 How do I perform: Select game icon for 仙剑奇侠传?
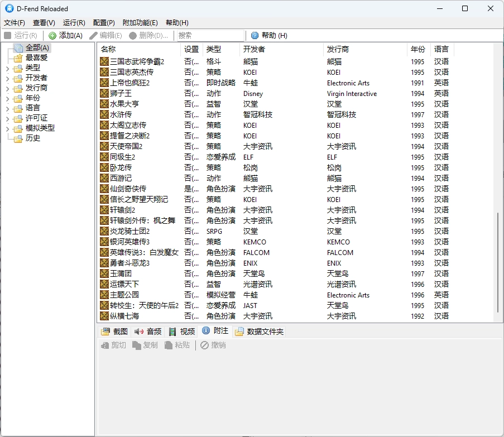pos(104,189)
